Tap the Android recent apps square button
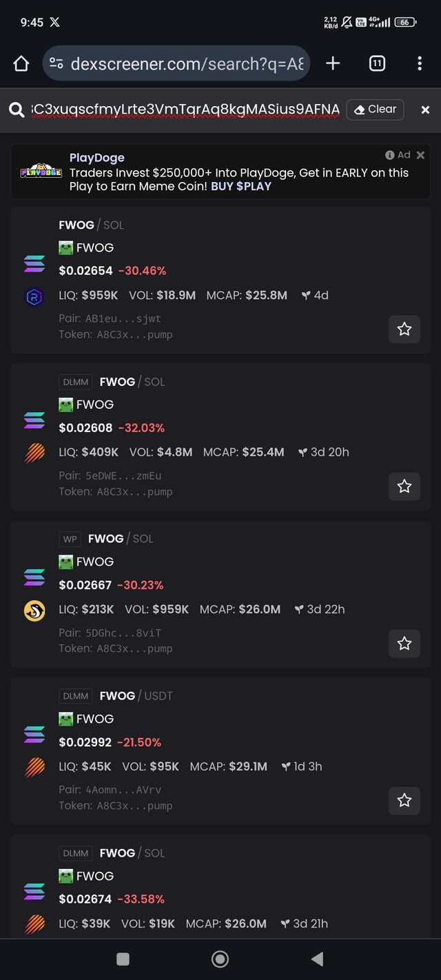 coord(123,959)
